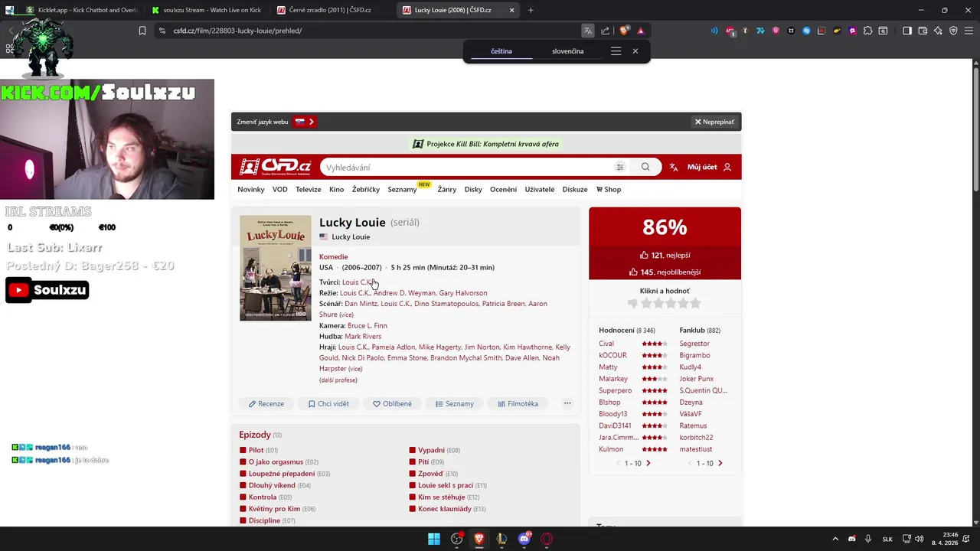
Task: Open creator Louis C.K. link in Tvůrci
Action: (358, 282)
